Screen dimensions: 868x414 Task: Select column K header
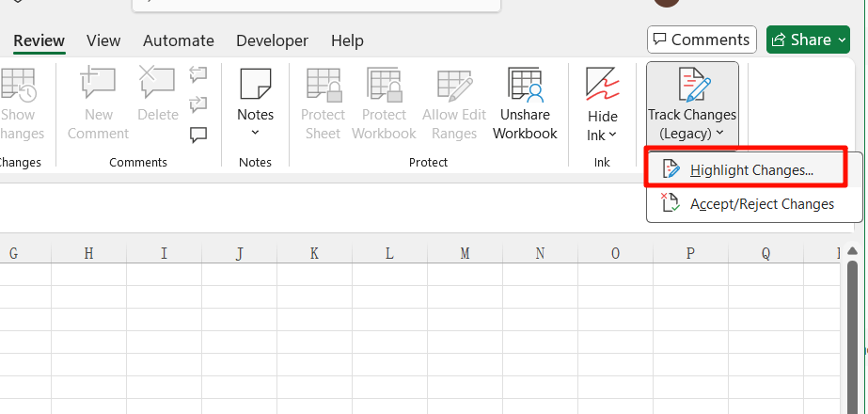[x=314, y=253]
